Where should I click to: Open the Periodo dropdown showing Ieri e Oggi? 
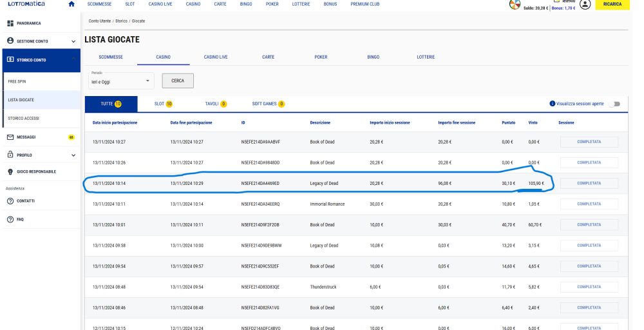tap(121, 81)
